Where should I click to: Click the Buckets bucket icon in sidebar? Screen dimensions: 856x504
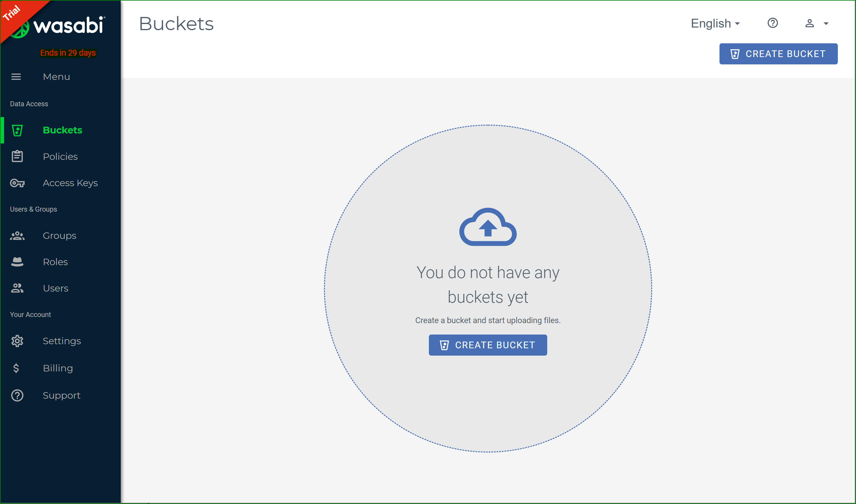pos(17,131)
